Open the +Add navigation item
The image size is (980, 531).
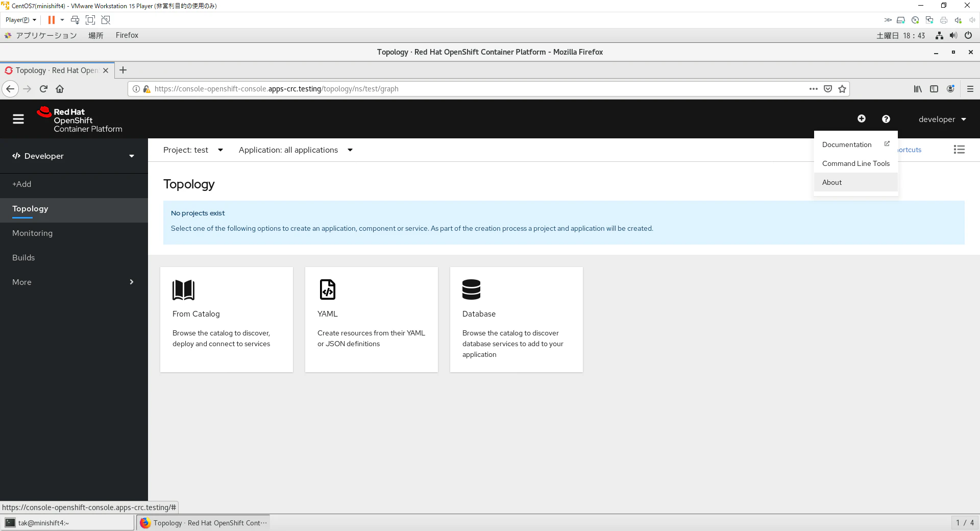click(73, 184)
